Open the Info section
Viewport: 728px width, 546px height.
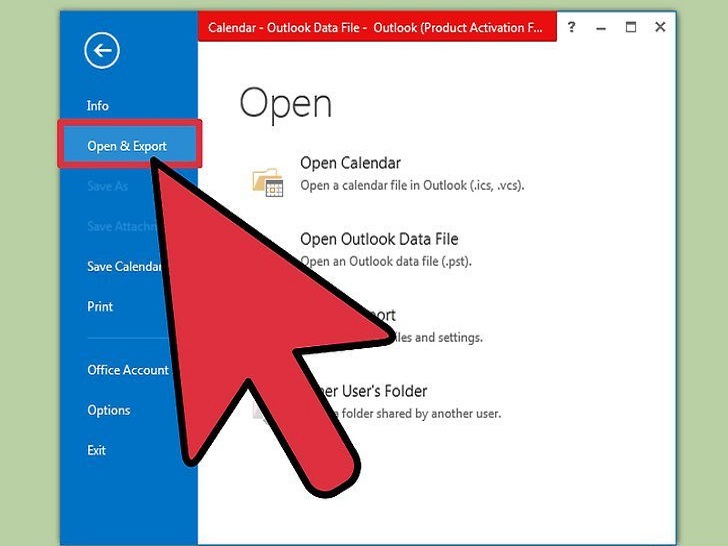[x=98, y=106]
